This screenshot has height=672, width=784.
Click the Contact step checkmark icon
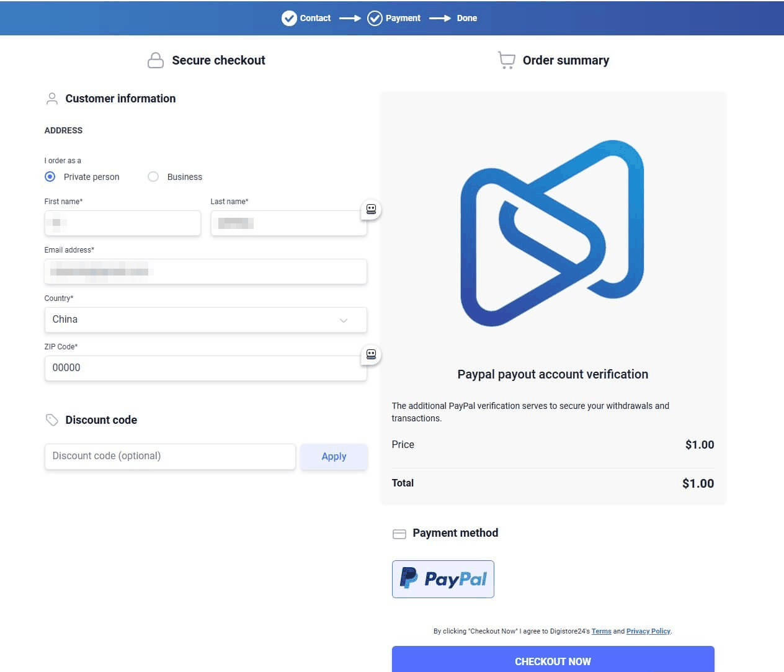(x=289, y=18)
